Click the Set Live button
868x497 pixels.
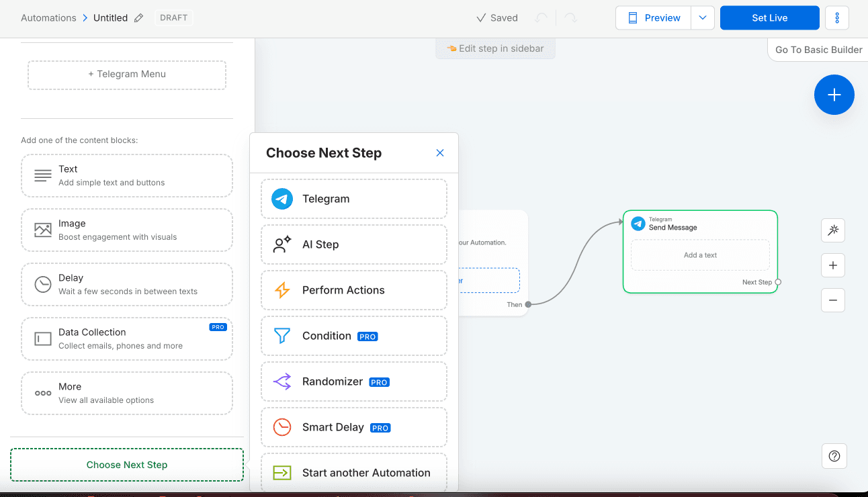click(770, 18)
